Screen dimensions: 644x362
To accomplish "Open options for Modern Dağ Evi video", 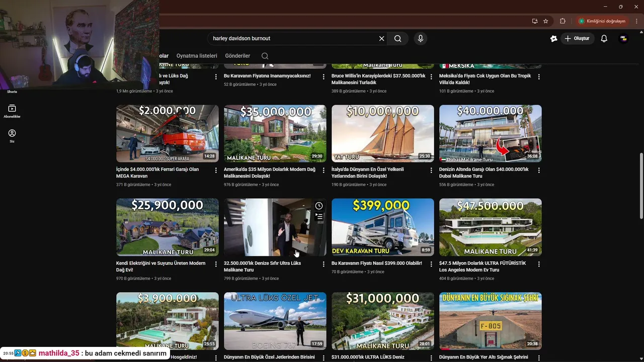I will (216, 264).
